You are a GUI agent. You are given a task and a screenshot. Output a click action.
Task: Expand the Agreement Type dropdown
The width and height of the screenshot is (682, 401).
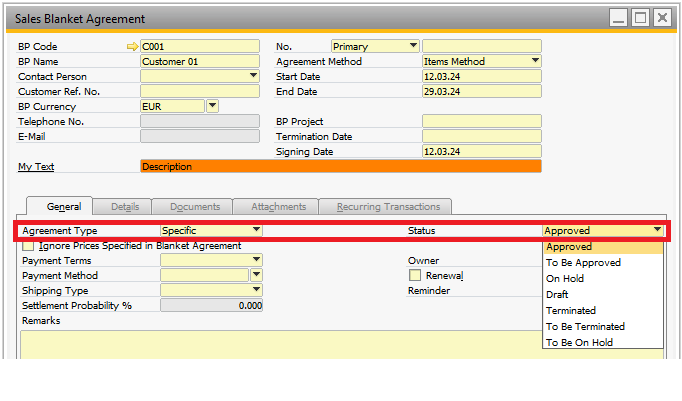click(x=256, y=230)
